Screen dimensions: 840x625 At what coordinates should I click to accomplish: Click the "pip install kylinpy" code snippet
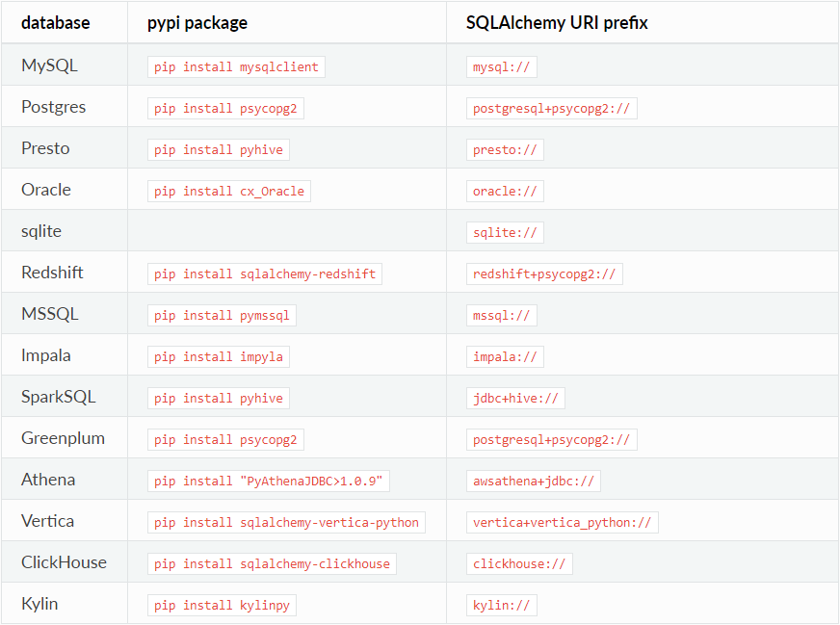click(x=222, y=605)
